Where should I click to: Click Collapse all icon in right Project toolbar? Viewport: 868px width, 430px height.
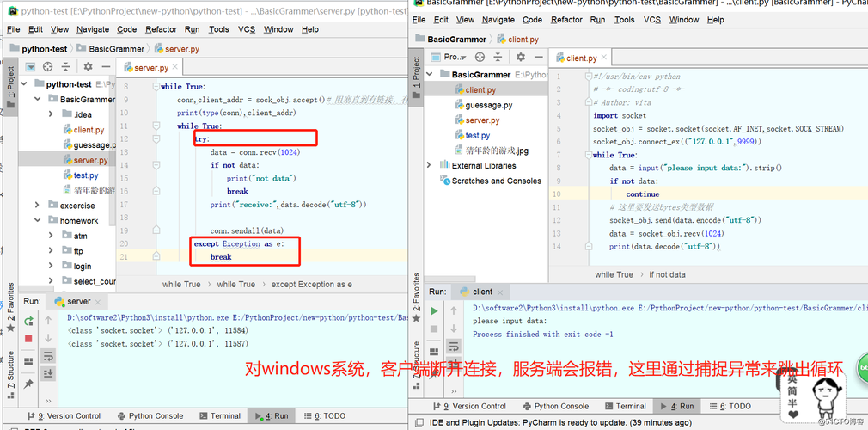498,57
